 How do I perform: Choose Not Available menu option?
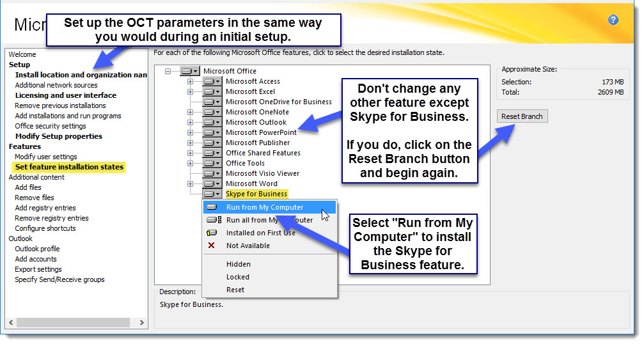pyautogui.click(x=269, y=246)
